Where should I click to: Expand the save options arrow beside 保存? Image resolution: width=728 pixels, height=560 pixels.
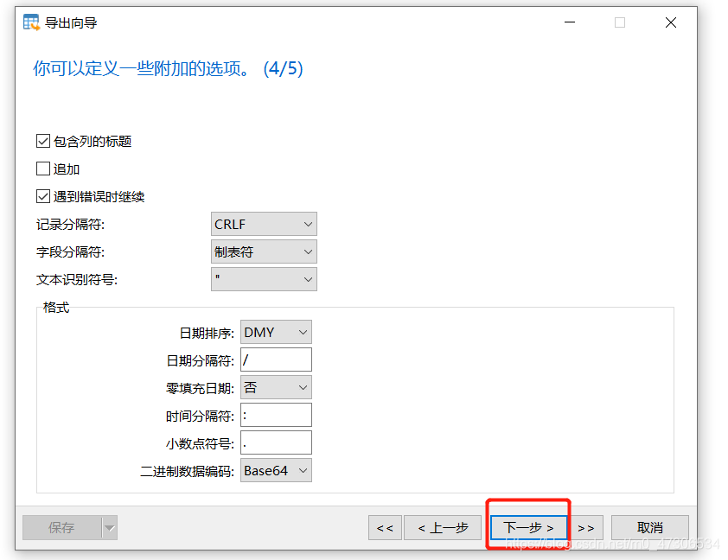(109, 527)
